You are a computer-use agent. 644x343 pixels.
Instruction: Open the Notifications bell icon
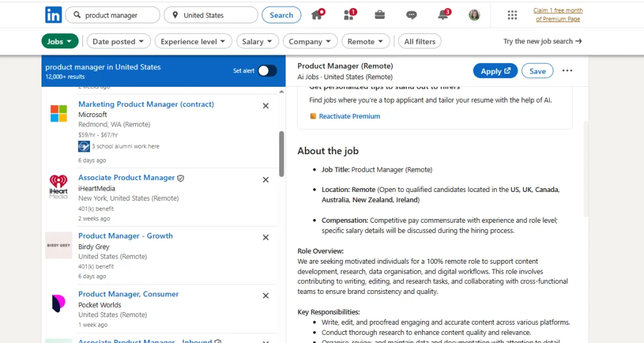[443, 14]
